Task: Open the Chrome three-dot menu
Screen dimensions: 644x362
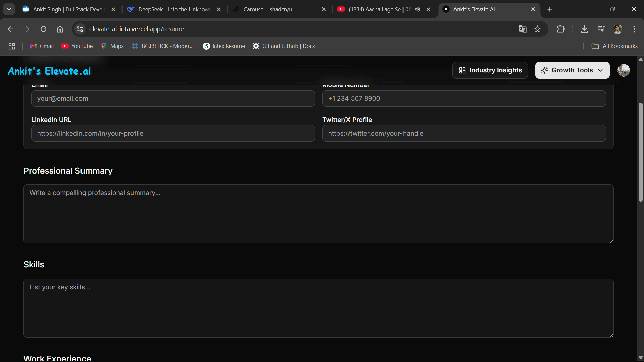Action: 634,29
